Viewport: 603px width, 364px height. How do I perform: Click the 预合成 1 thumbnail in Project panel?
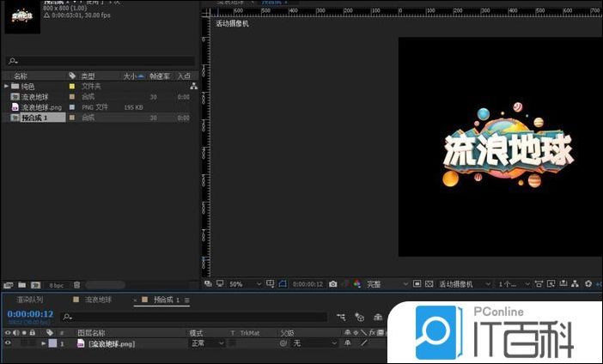pos(22,16)
